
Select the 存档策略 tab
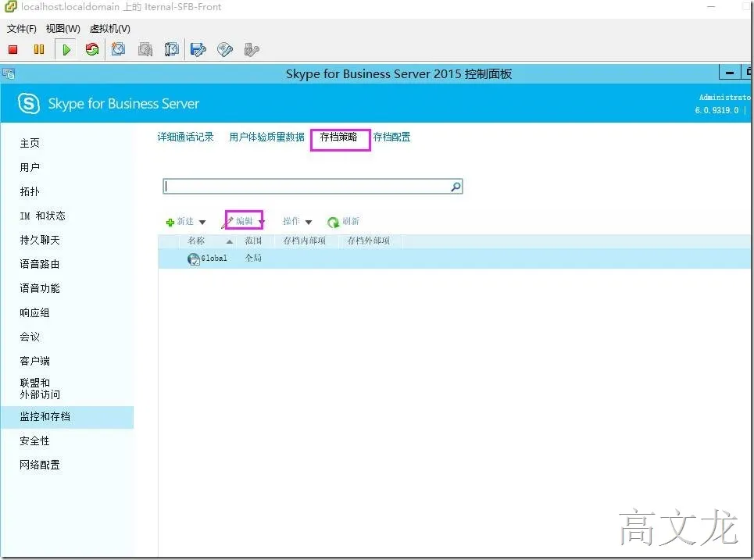pos(338,137)
